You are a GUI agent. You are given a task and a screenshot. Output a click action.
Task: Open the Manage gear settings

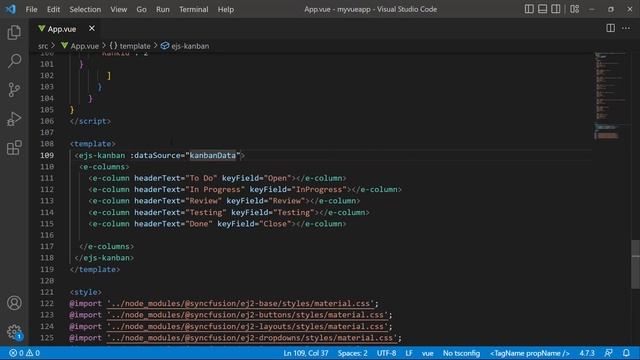click(x=14, y=331)
